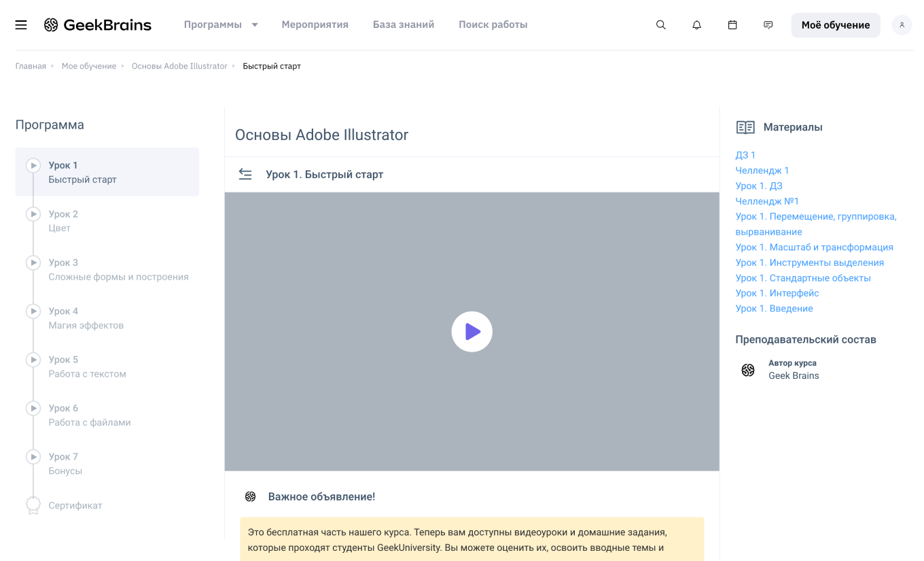Click the logo icon beside Важное объявление
This screenshot has height=561, width=924.
(x=251, y=497)
